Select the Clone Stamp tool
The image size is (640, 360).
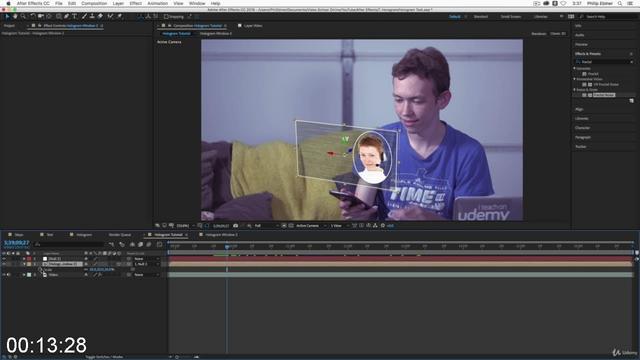point(92,16)
